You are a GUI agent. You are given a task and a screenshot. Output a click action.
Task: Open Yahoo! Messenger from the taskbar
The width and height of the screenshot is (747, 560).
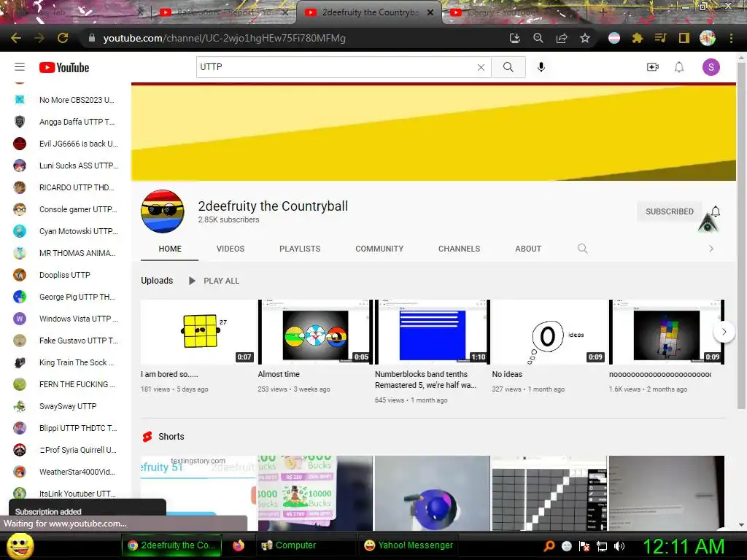coord(409,545)
